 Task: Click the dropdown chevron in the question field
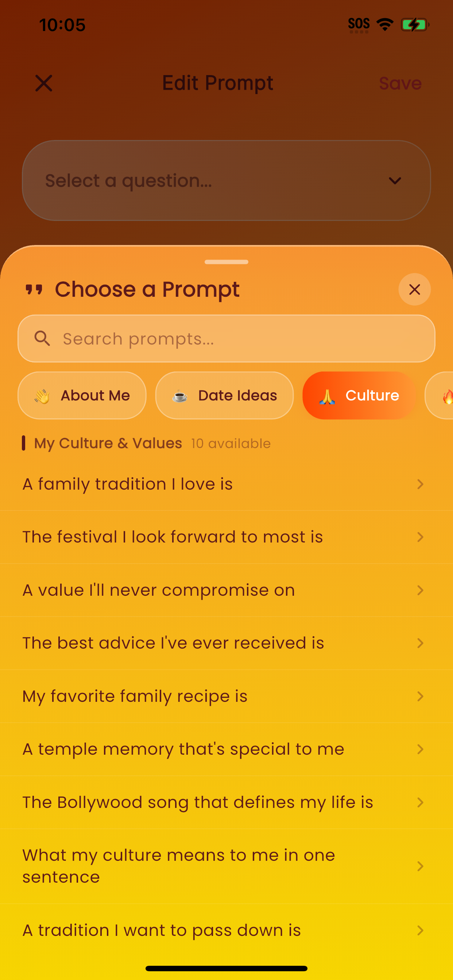coord(395,181)
